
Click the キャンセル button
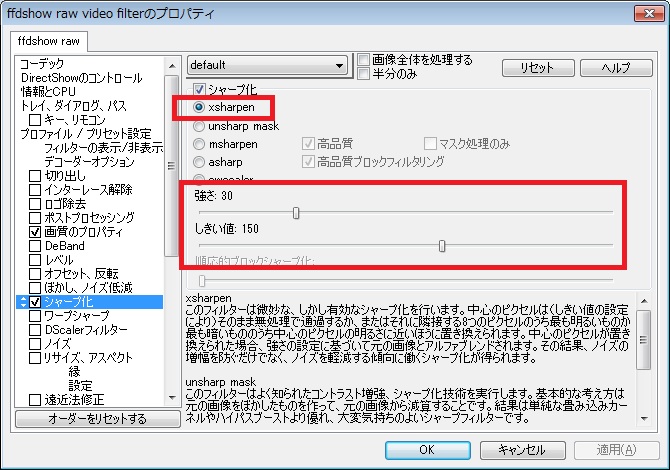click(520, 450)
